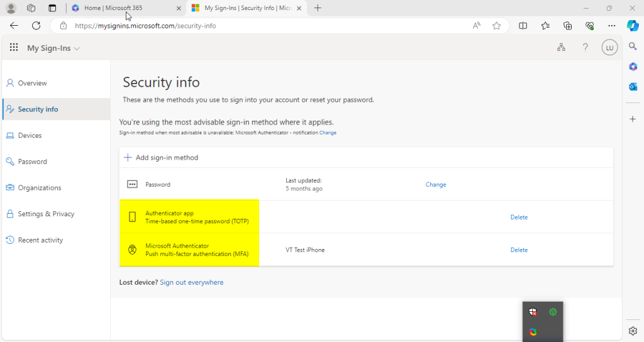Image resolution: width=644 pixels, height=342 pixels.
Task: Open the Outlook icon in Edge sidebar
Action: point(633,87)
